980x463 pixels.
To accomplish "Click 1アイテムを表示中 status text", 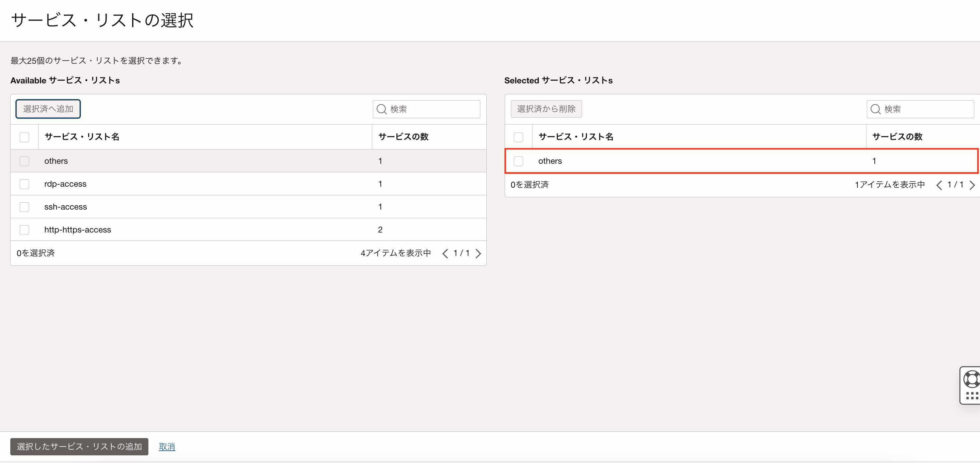I will [889, 185].
